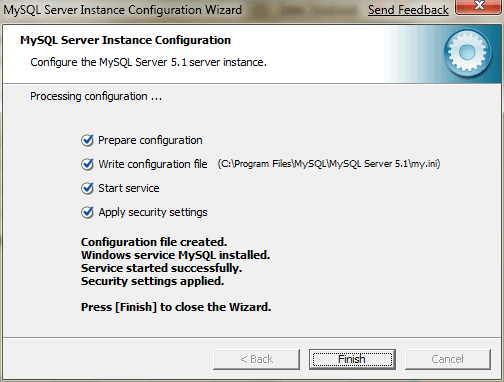Click the 'Configuration file created.' status message
Viewport: 504px width, 382px height.
[154, 242]
